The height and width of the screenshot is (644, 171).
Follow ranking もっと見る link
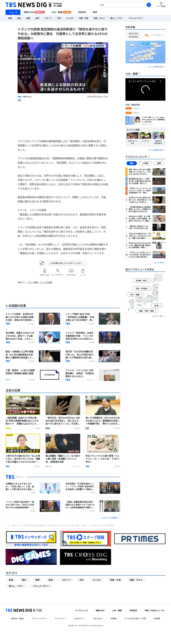click(x=160, y=262)
